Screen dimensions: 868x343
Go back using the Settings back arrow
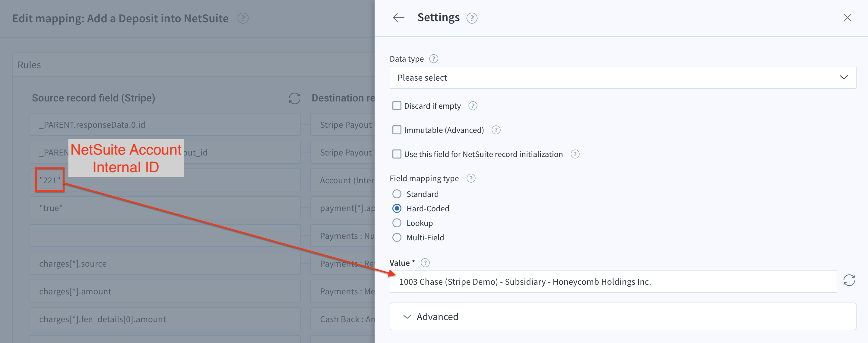(x=399, y=18)
